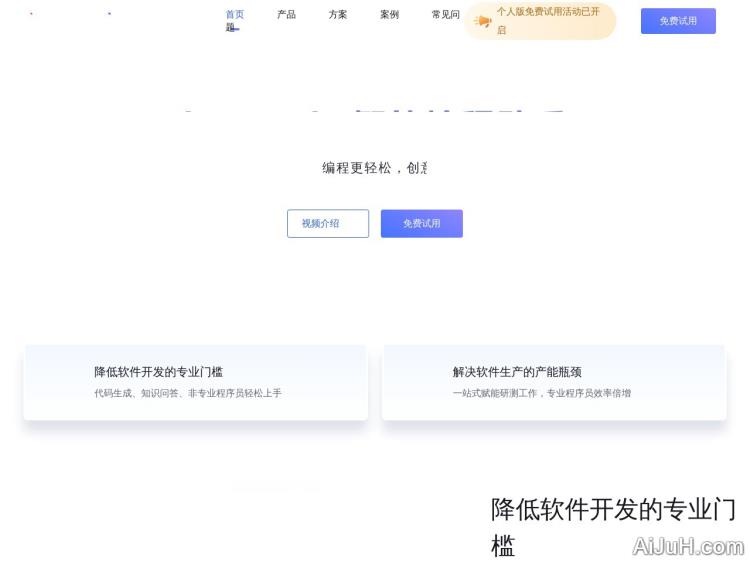Click the 编程更轻松 tagline text
The height and width of the screenshot is (562, 750).
click(374, 168)
